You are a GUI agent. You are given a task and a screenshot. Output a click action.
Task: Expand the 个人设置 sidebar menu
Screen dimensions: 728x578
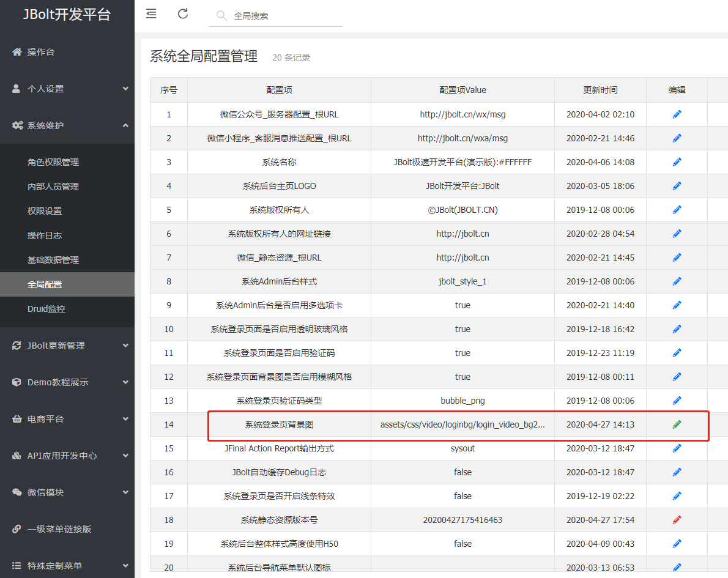click(x=67, y=89)
